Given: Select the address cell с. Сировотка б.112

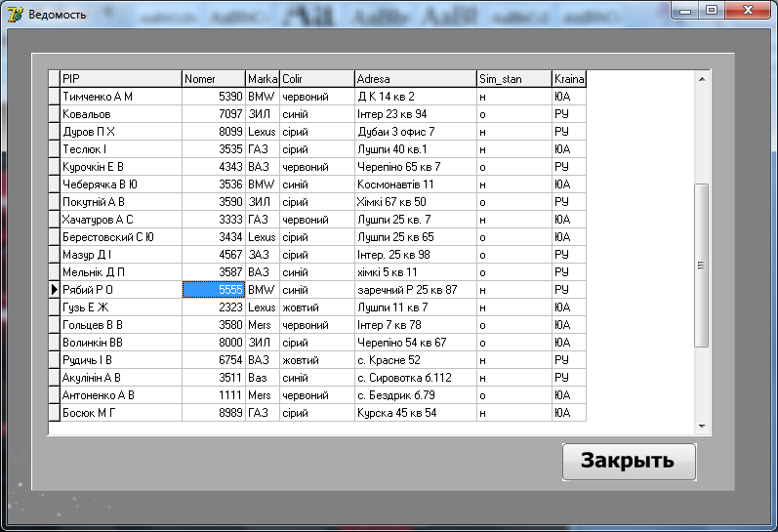Looking at the screenshot, I should pyautogui.click(x=415, y=378).
